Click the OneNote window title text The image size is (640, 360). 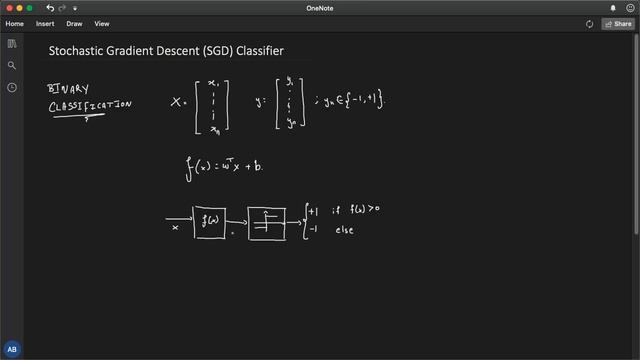[x=320, y=8]
